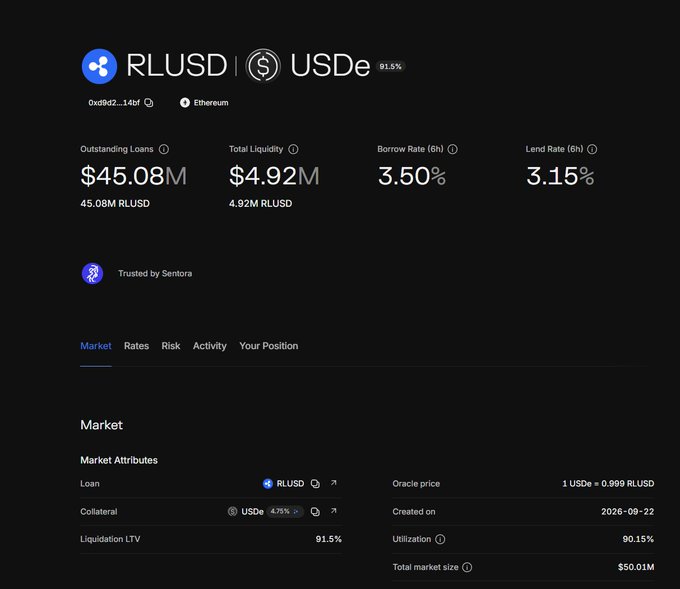Copy the RLUSD loan token address
This screenshot has height=589, width=680.
tap(315, 484)
